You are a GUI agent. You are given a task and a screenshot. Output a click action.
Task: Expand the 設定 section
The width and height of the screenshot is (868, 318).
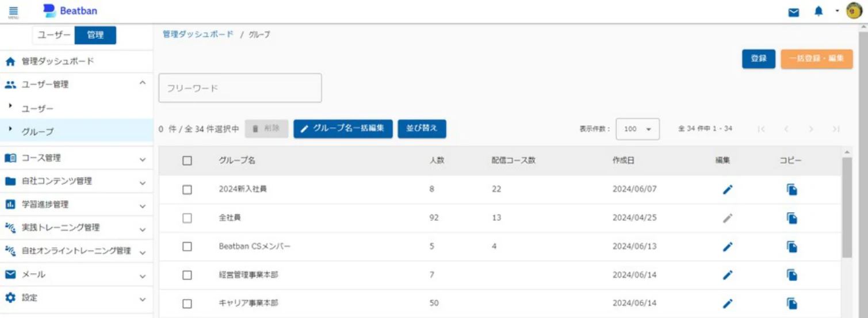click(x=143, y=300)
